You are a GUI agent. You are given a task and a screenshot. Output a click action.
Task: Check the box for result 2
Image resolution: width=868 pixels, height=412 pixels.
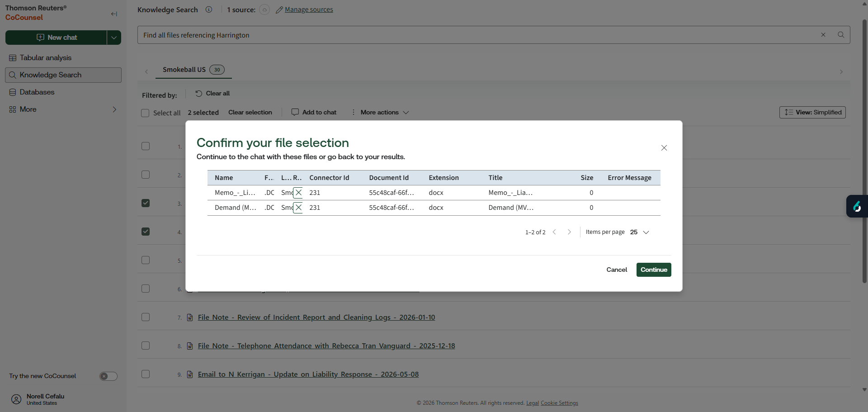[x=146, y=175]
